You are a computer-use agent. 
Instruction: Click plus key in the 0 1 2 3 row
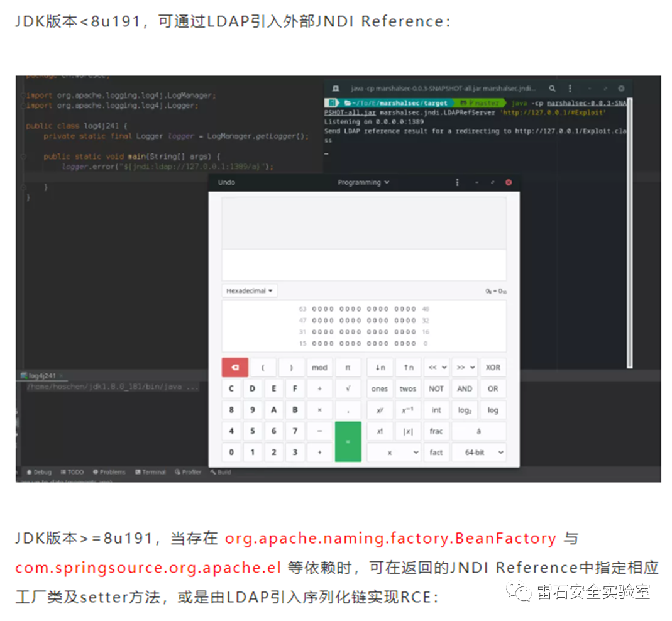click(319, 452)
